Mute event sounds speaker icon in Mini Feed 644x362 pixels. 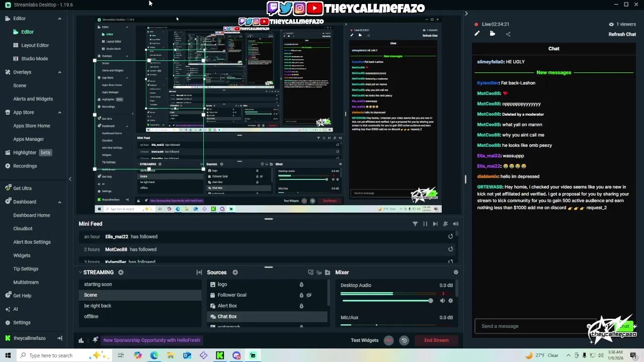455,224
